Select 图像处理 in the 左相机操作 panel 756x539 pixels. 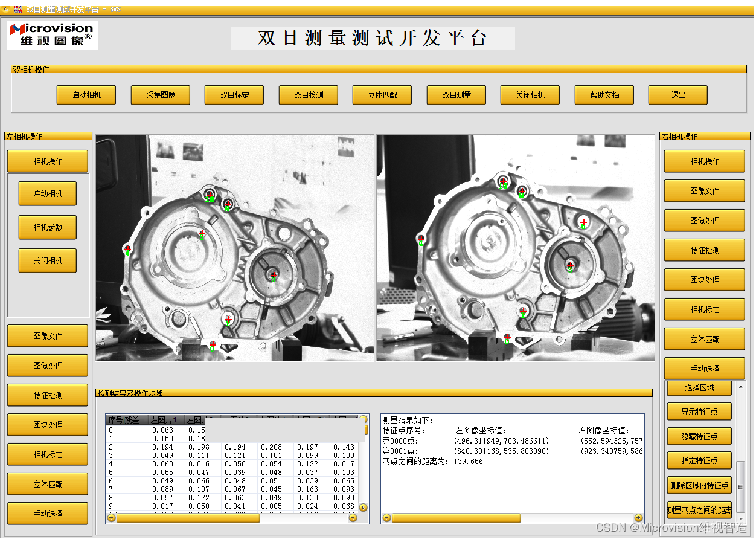tap(48, 366)
